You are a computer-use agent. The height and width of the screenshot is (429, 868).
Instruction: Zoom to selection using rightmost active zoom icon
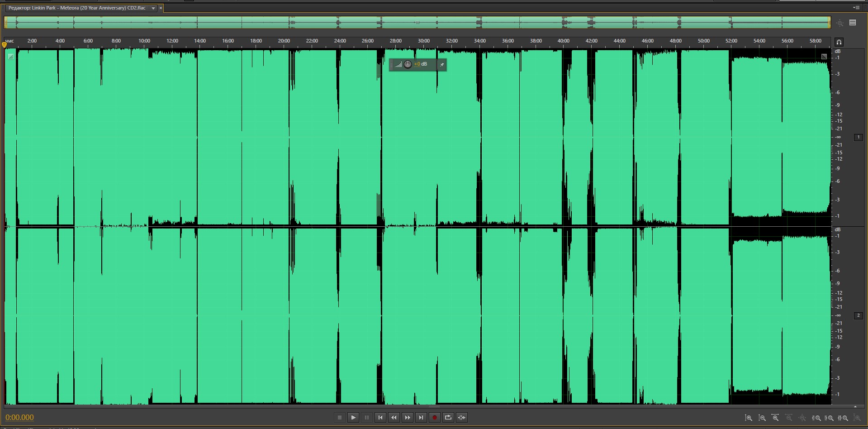point(844,418)
